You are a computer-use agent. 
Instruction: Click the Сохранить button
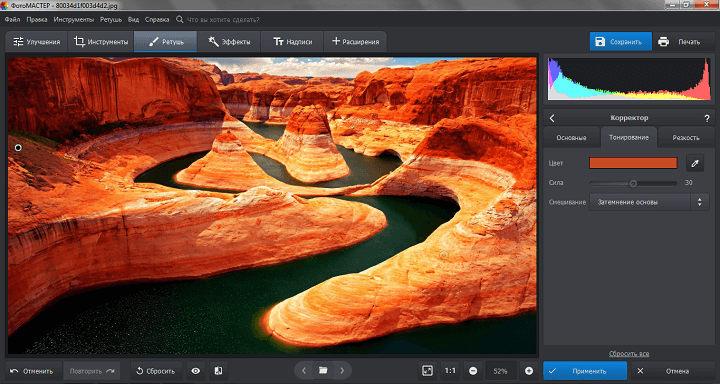tap(620, 41)
